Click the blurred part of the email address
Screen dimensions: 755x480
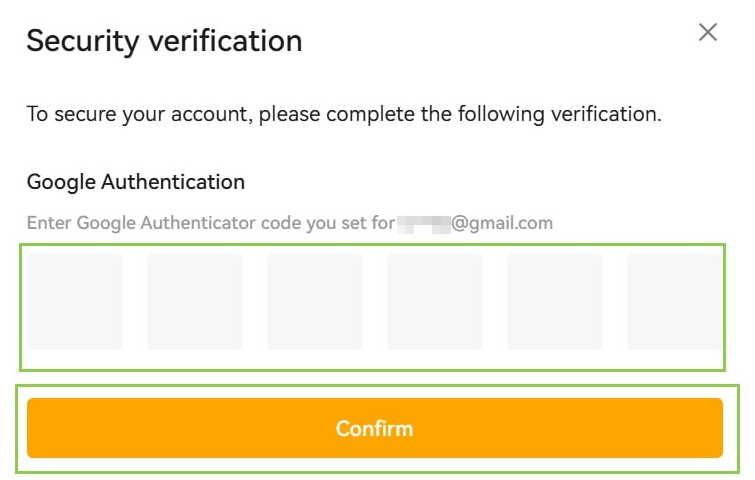(x=423, y=222)
